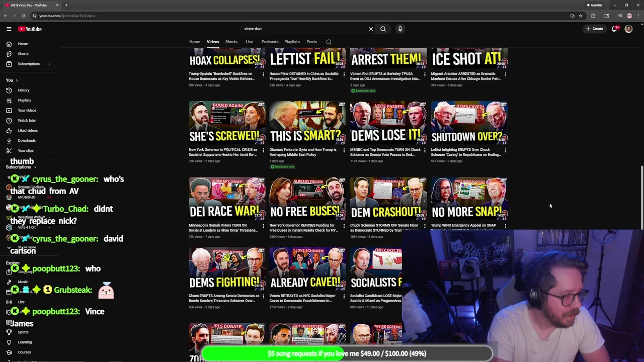The image size is (644, 362).
Task: Open options menu for MSNBC Top Democrats video
Action: [425, 150]
